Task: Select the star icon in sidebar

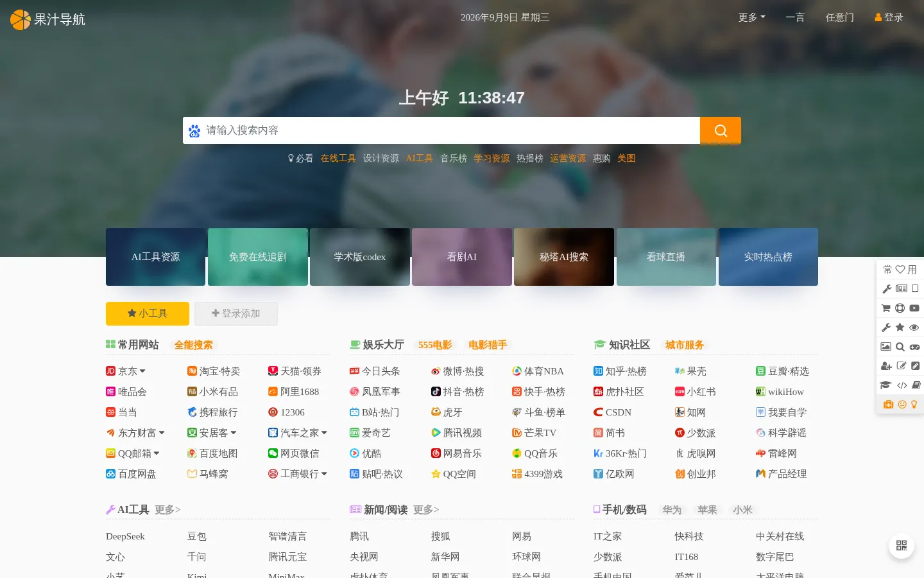Action: [900, 328]
